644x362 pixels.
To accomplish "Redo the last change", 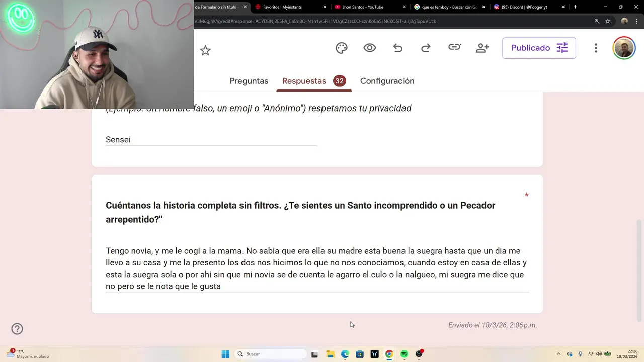I will click(426, 48).
